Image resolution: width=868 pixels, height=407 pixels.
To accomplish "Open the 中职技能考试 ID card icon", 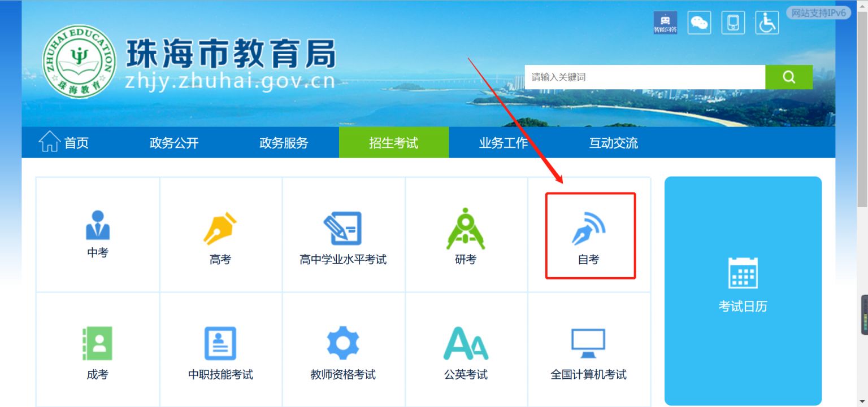I will (x=220, y=343).
